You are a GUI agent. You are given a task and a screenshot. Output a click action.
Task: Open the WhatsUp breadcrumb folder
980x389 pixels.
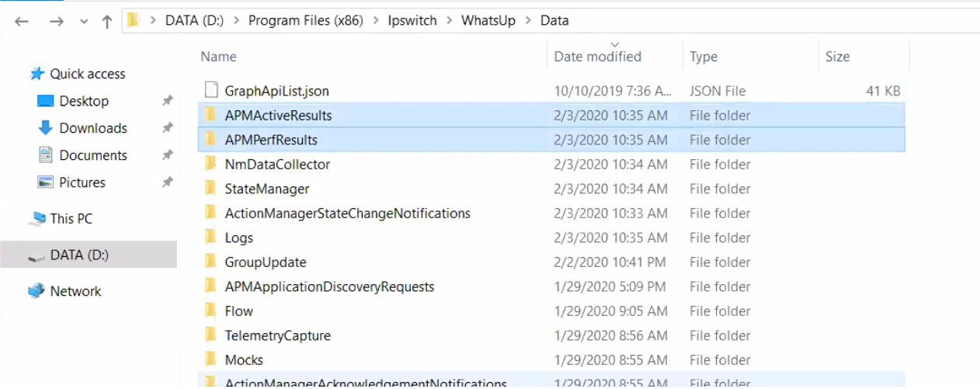tap(488, 20)
